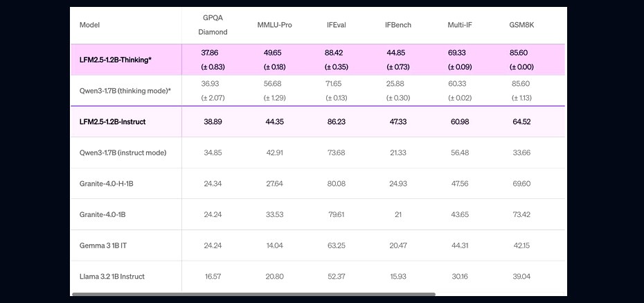Click the 'Granite-4.0-H-1B' row label
Image resolution: width=644 pixels, height=303 pixels.
[107, 183]
